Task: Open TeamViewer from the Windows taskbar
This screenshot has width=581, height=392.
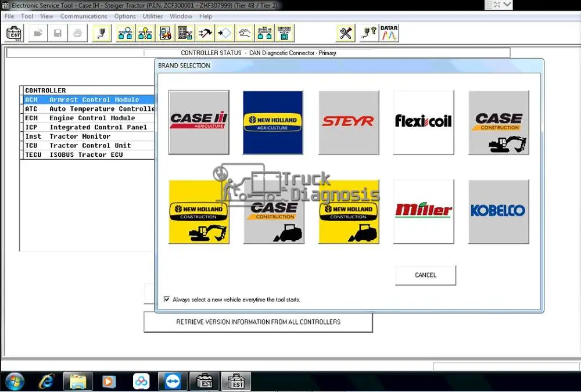Action: click(173, 382)
